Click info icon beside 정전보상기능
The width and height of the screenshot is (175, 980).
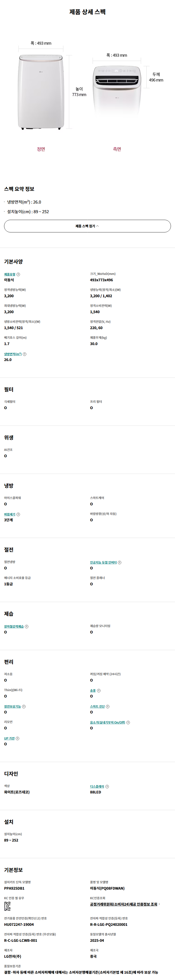point(24,707)
